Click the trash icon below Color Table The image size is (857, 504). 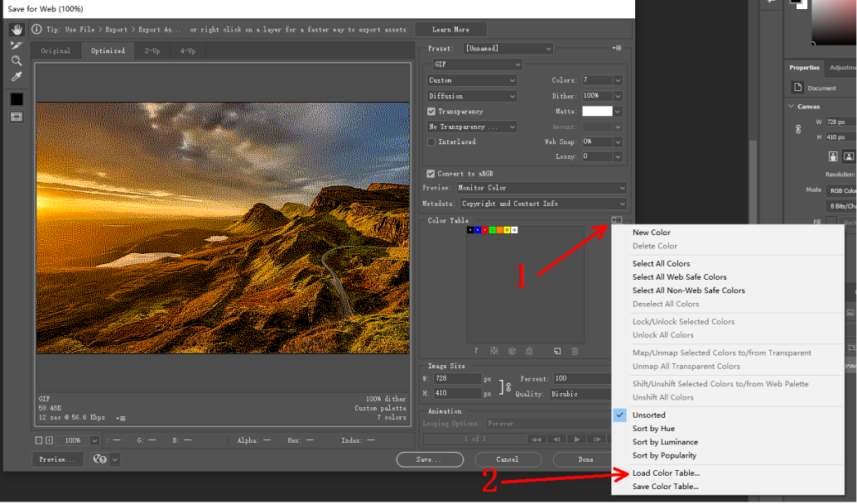click(575, 351)
